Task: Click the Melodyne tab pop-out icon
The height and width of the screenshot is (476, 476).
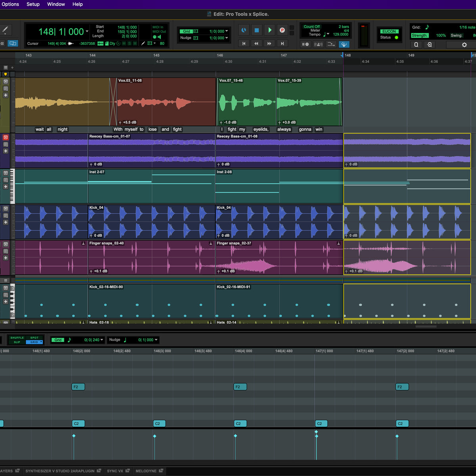Action: tap(161, 471)
